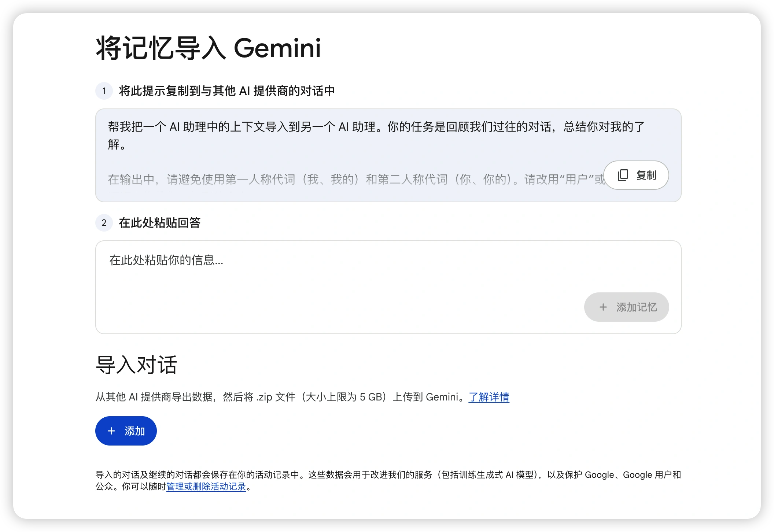Click the plus icon inside the blue 添加 button
Image resolution: width=774 pixels, height=532 pixels.
(x=111, y=431)
